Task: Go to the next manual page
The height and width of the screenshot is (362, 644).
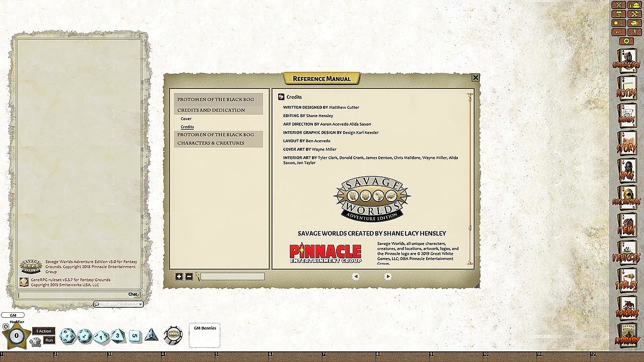Action: [x=388, y=276]
